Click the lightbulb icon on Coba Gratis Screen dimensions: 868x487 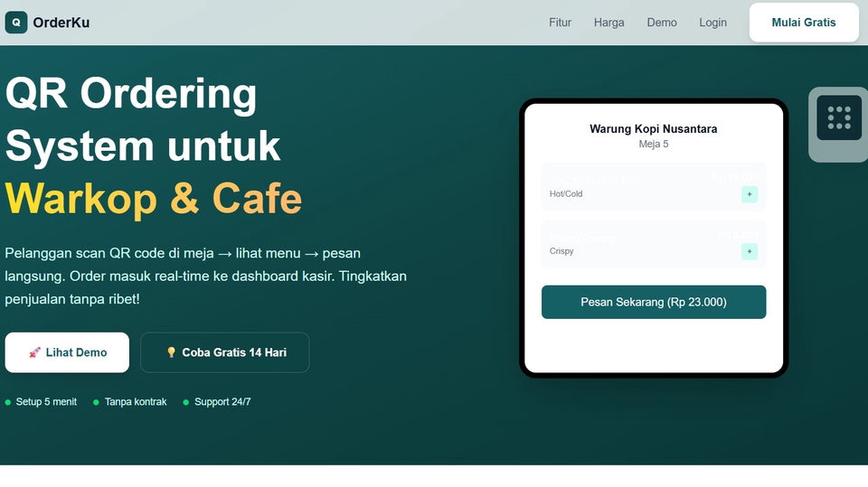coord(171,352)
